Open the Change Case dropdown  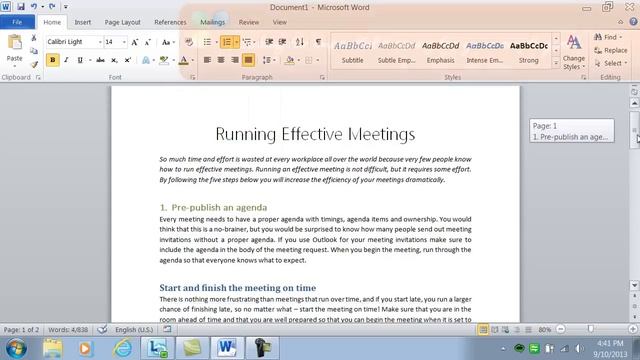[168, 42]
